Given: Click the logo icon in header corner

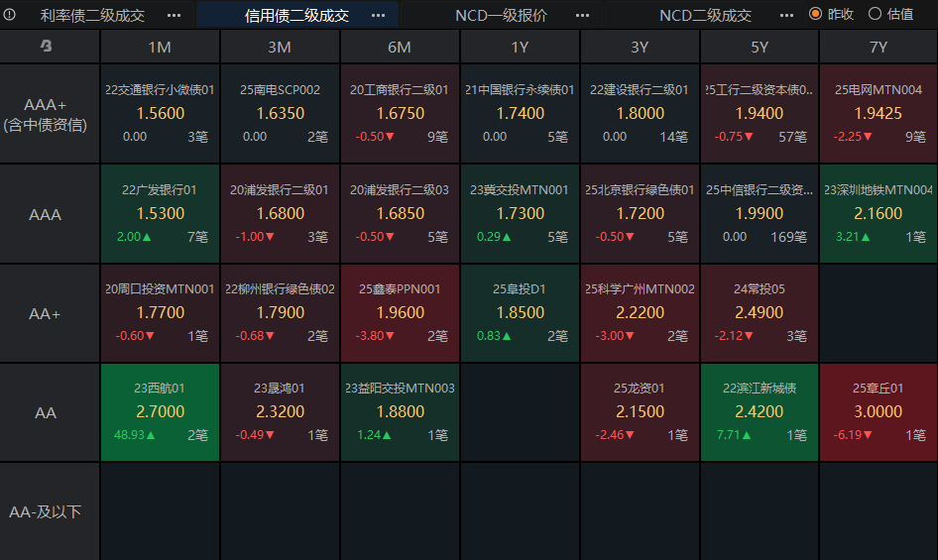Looking at the screenshot, I should click(46, 46).
